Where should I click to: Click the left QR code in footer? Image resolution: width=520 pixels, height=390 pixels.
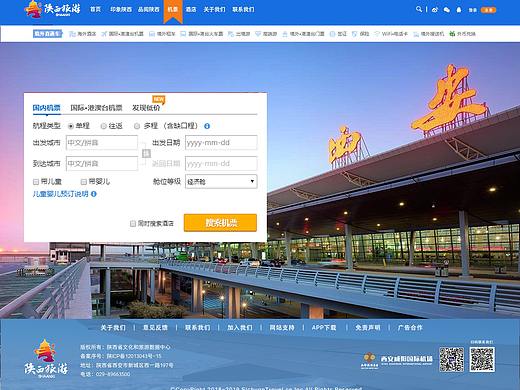[x=451, y=359]
